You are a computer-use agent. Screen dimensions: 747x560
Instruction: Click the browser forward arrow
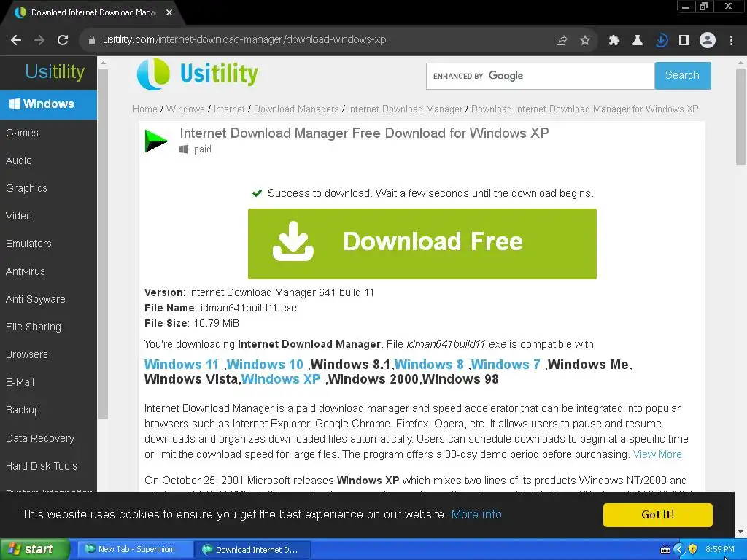pos(39,41)
